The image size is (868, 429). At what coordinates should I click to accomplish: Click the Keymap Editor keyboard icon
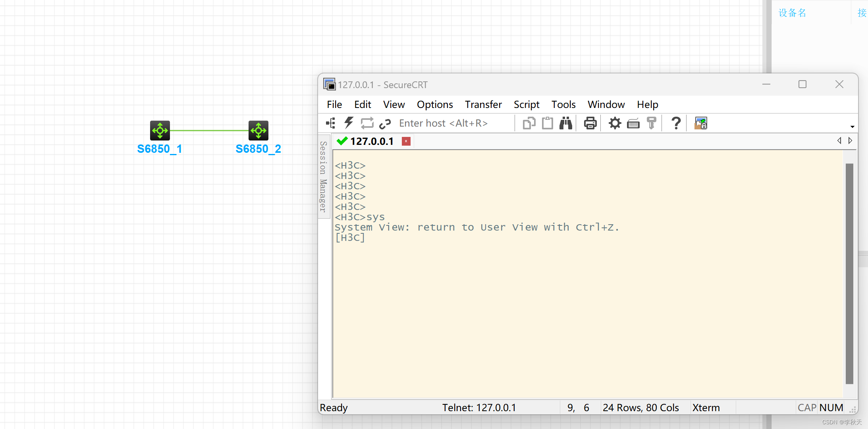click(x=633, y=124)
